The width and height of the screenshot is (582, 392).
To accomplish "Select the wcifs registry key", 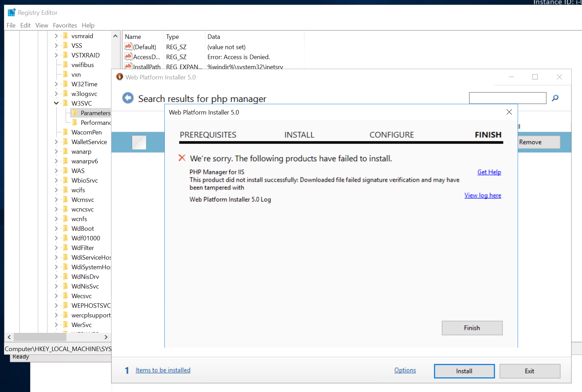I will pos(78,190).
